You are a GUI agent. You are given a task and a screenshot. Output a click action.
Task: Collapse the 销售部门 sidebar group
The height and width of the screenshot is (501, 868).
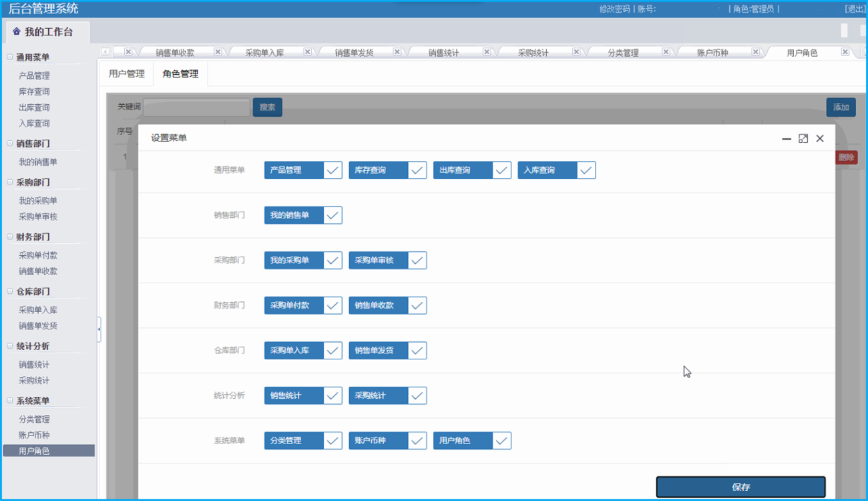pyautogui.click(x=10, y=143)
